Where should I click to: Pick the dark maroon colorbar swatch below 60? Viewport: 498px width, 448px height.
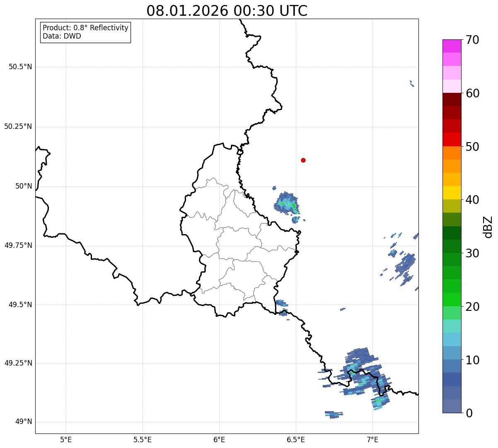(x=452, y=99)
